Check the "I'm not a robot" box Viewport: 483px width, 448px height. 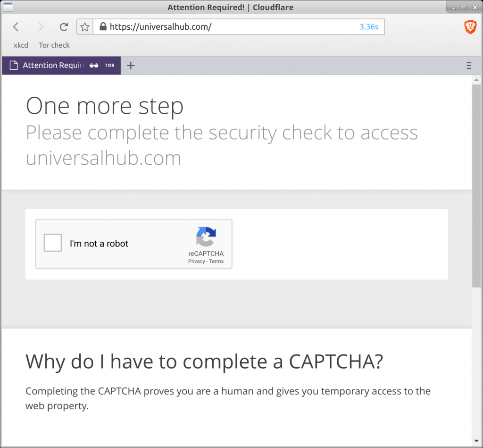pyautogui.click(x=53, y=244)
